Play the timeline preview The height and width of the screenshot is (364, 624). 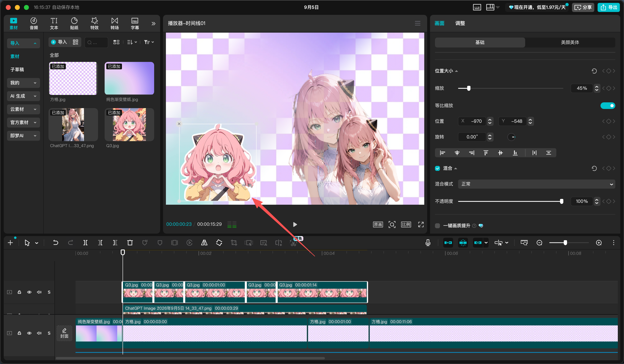point(295,224)
